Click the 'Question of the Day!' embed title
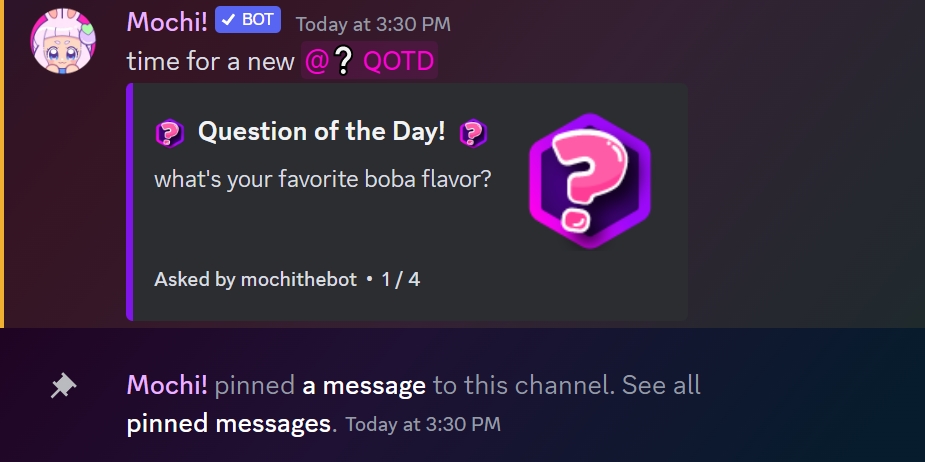This screenshot has height=462, width=925. point(321,131)
